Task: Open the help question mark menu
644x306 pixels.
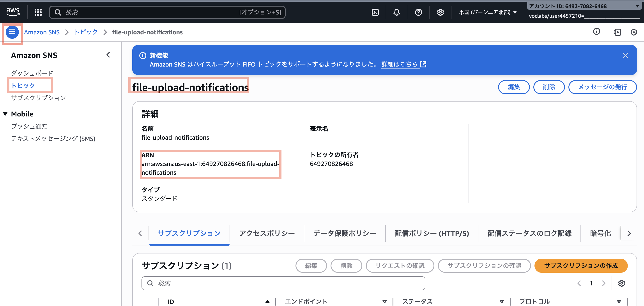Action: coord(419,12)
